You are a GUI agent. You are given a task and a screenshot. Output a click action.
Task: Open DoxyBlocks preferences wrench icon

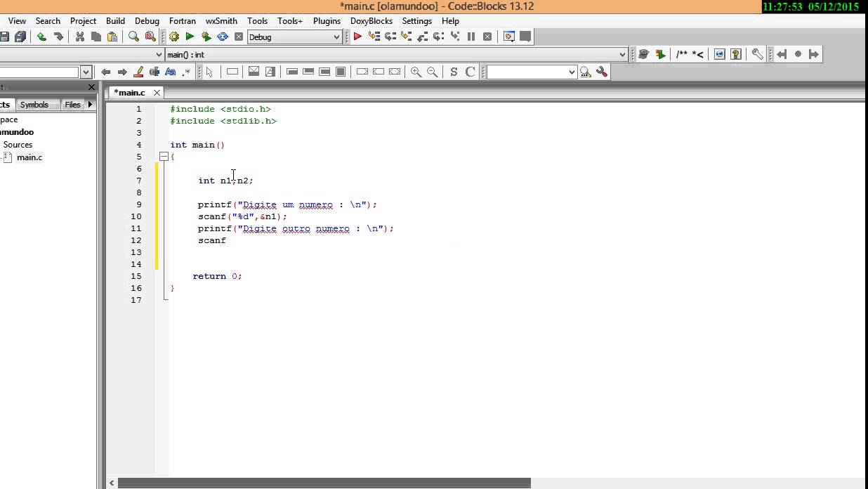[x=758, y=54]
